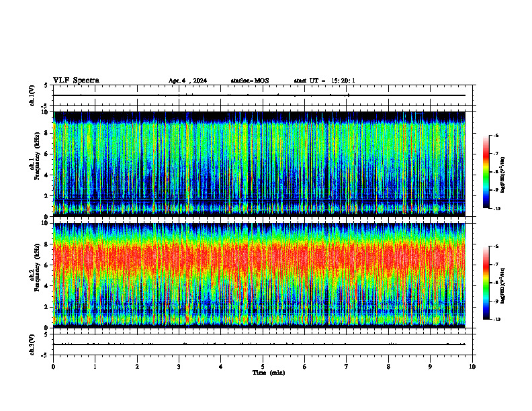Click the "VLF Spectra" title text
Viewport: 532px width, 411px height.
point(76,81)
